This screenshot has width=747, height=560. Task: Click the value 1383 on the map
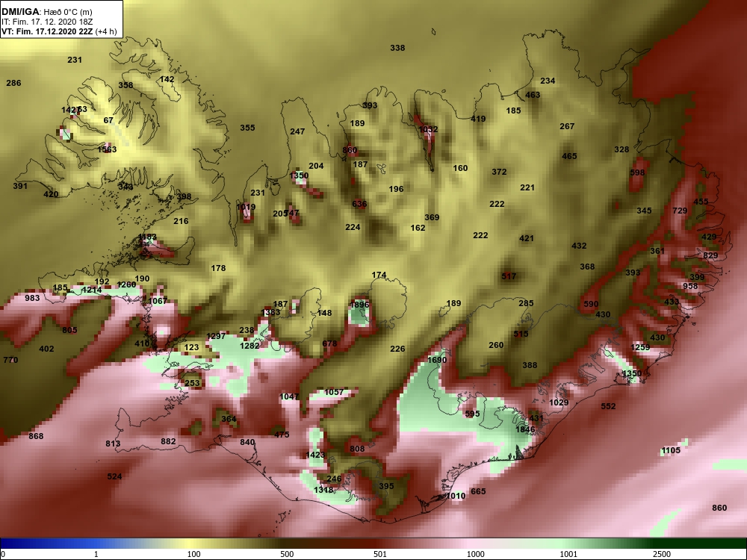click(271, 312)
